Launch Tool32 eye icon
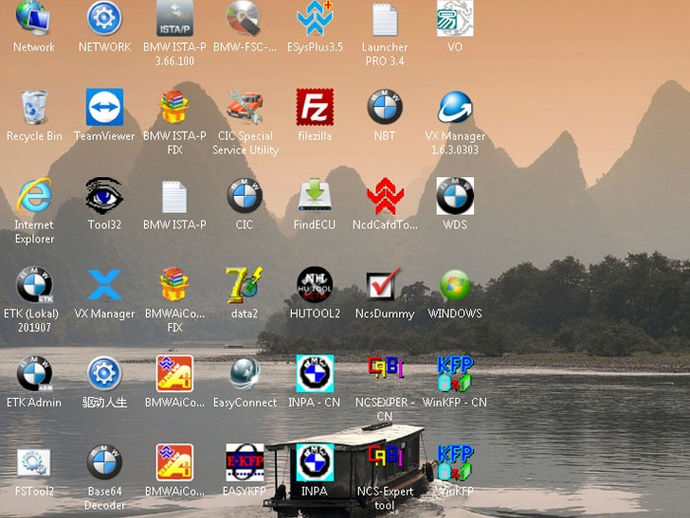This screenshot has height=518, width=690. click(104, 196)
